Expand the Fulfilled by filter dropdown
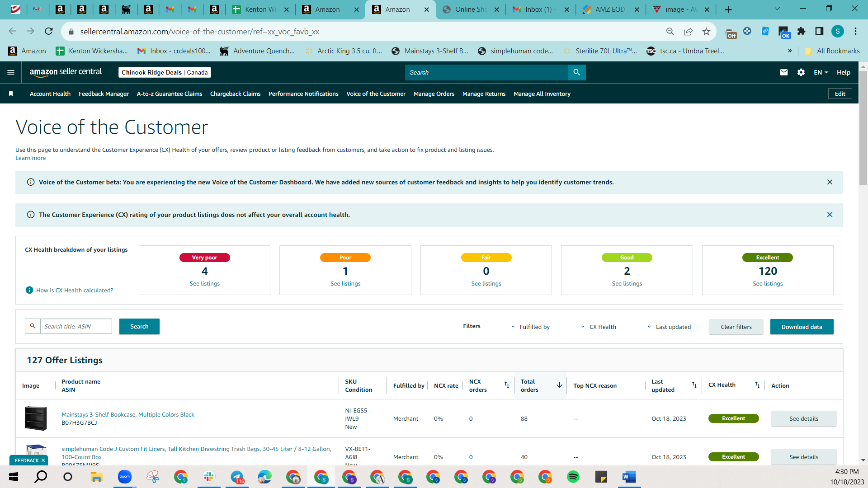Viewport: 868px width, 488px height. coord(530,327)
